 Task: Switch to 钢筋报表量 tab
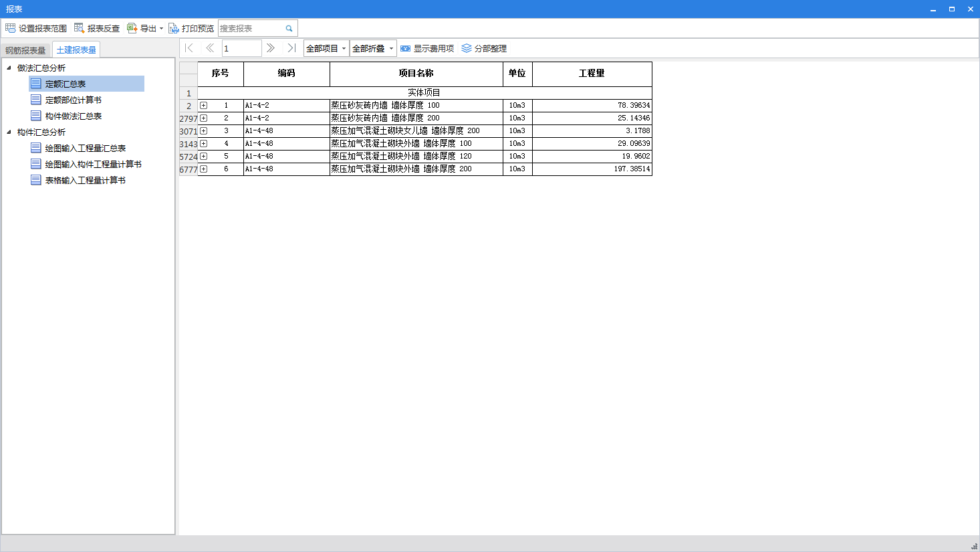pyautogui.click(x=25, y=50)
